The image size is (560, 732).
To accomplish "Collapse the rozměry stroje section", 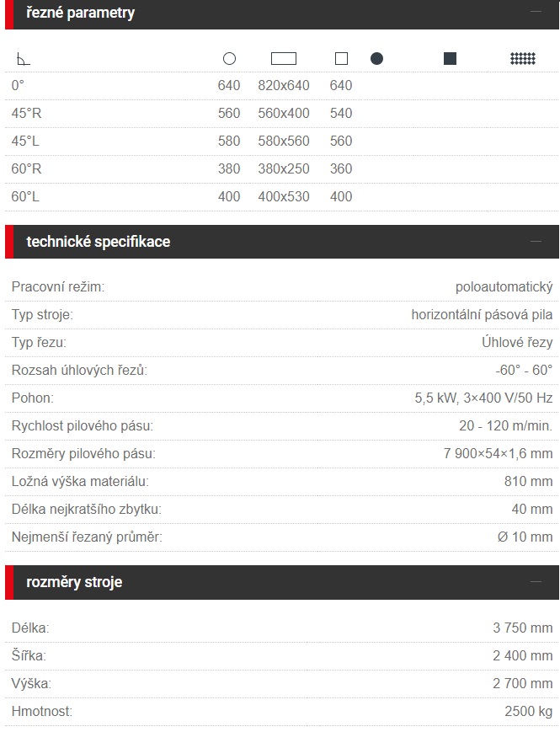I will point(536,582).
